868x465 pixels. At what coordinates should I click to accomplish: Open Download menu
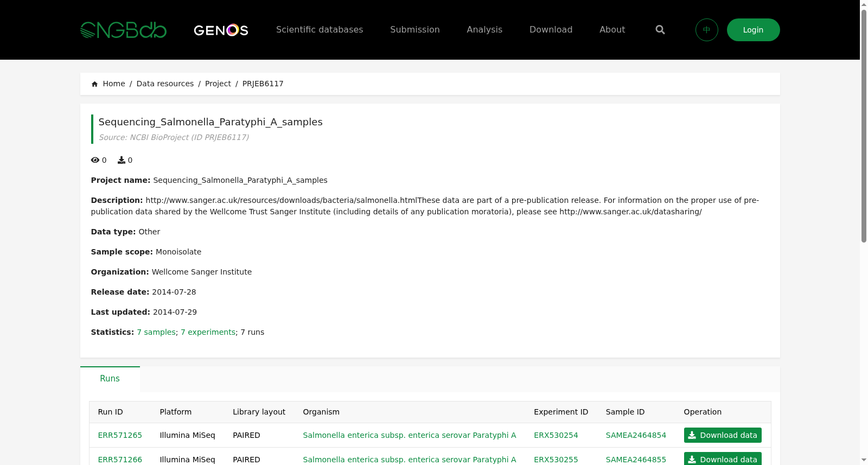coord(551,30)
